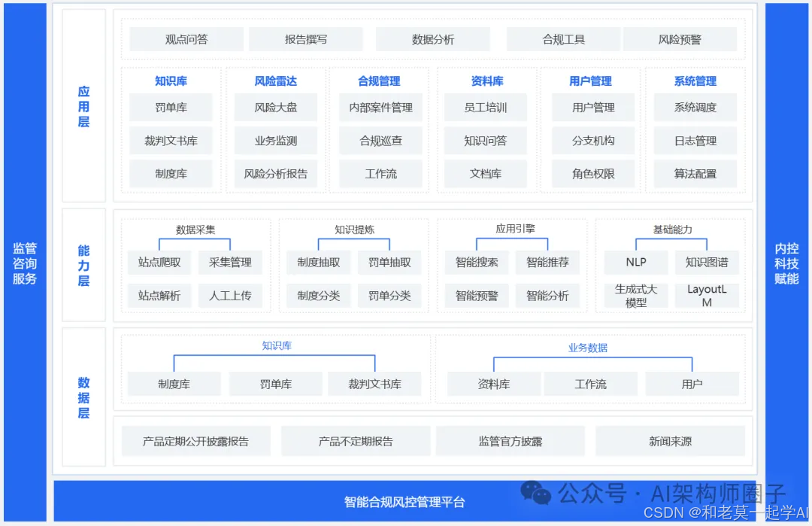The image size is (812, 526).
Task: Switch to the 用户管理 tab
Action: [590, 81]
